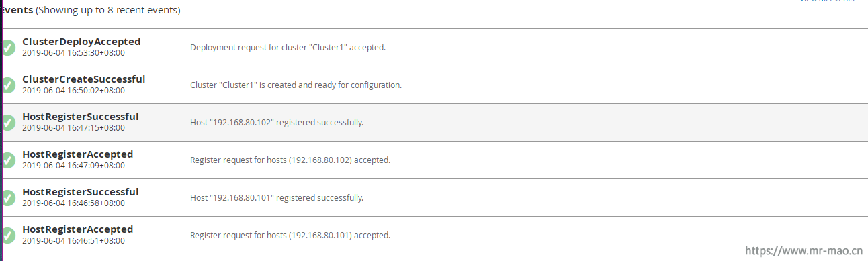The height and width of the screenshot is (261, 868).
Task: Click check icon beside HostRegisterSuccessful at 16:46:58
Action: [8, 198]
